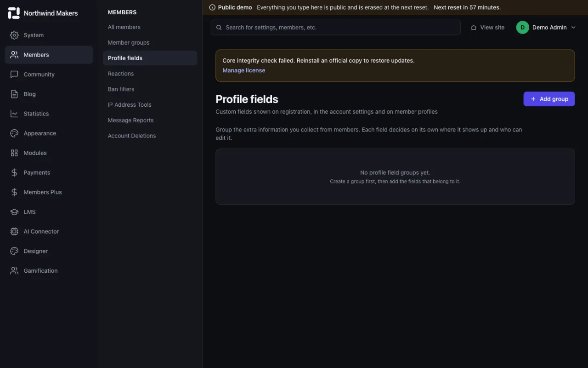588x368 pixels.
Task: Open Account Deletions submenu item
Action: point(150,136)
